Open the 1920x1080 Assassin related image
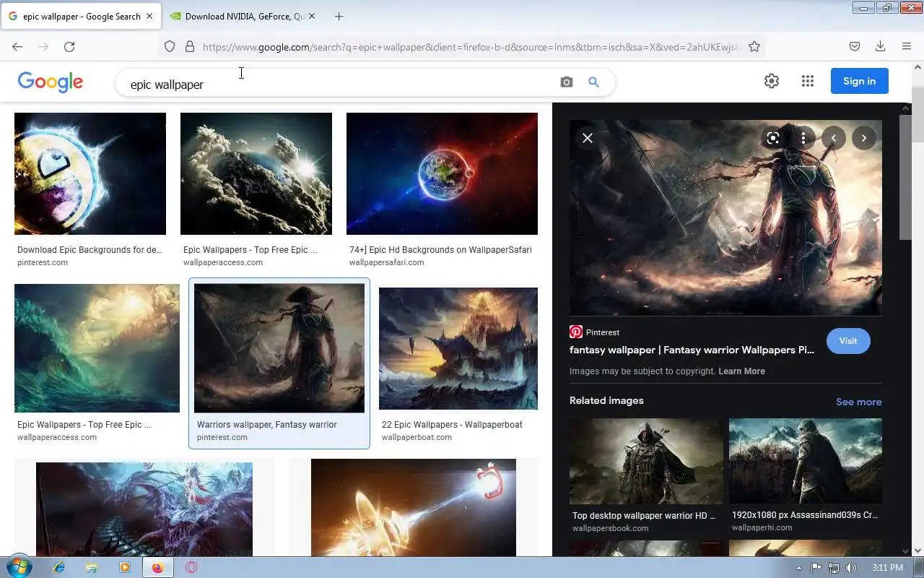 point(806,461)
